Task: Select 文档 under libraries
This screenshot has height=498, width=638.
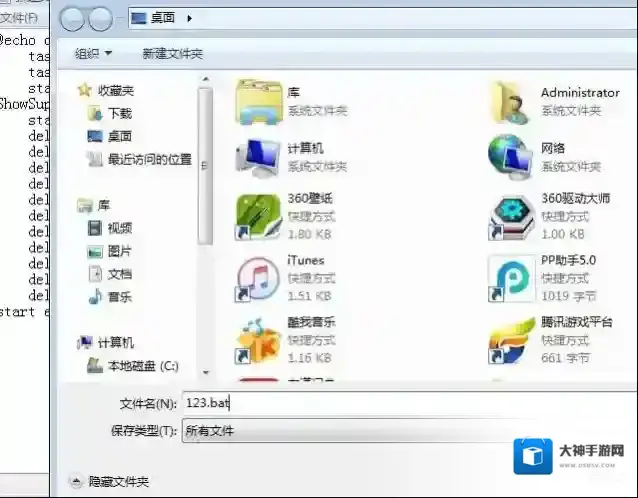Action: pos(120,274)
